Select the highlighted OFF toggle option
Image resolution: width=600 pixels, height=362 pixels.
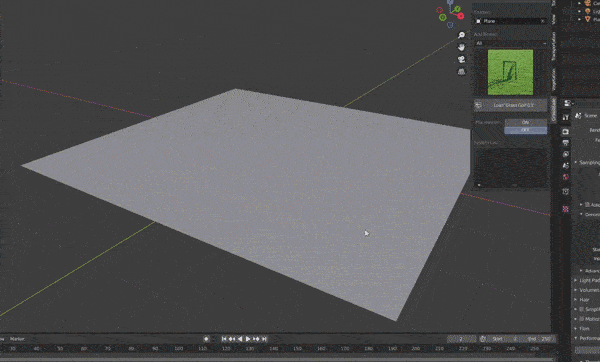[x=525, y=130]
